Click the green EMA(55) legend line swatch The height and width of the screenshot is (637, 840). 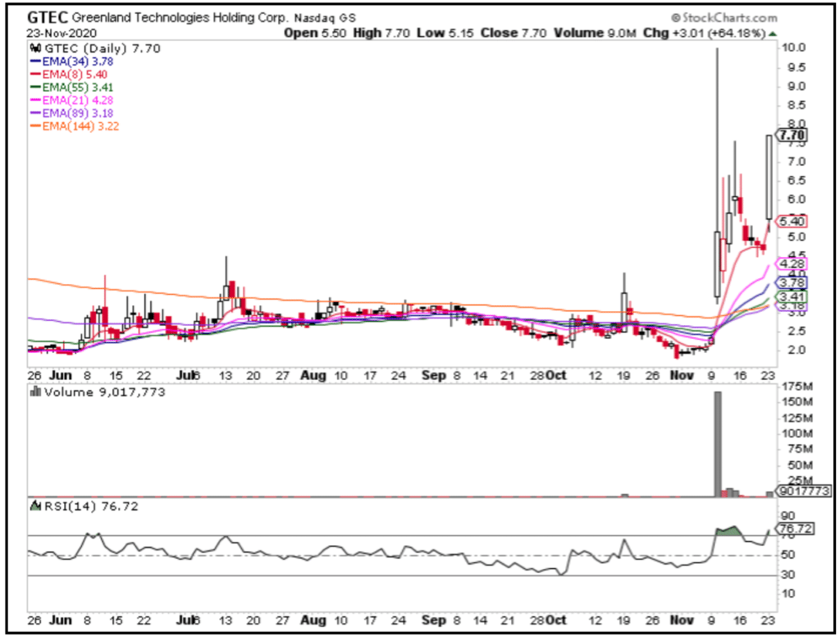point(36,87)
